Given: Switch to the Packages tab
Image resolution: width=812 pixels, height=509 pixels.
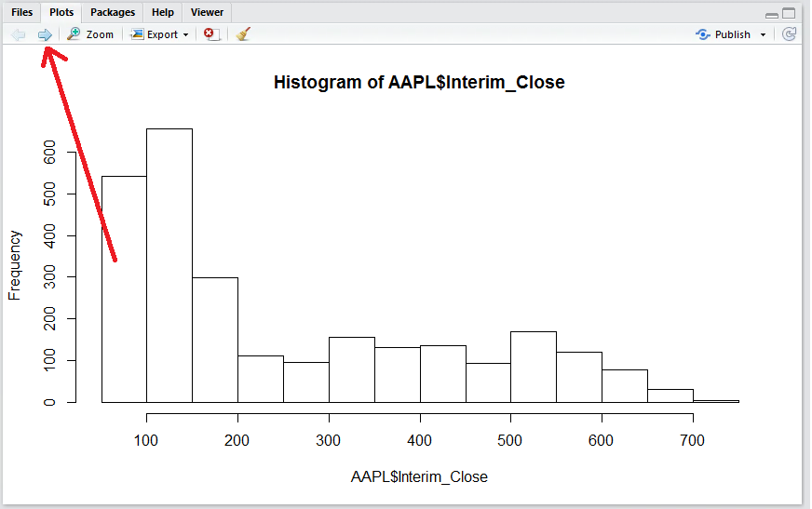Looking at the screenshot, I should 113,12.
